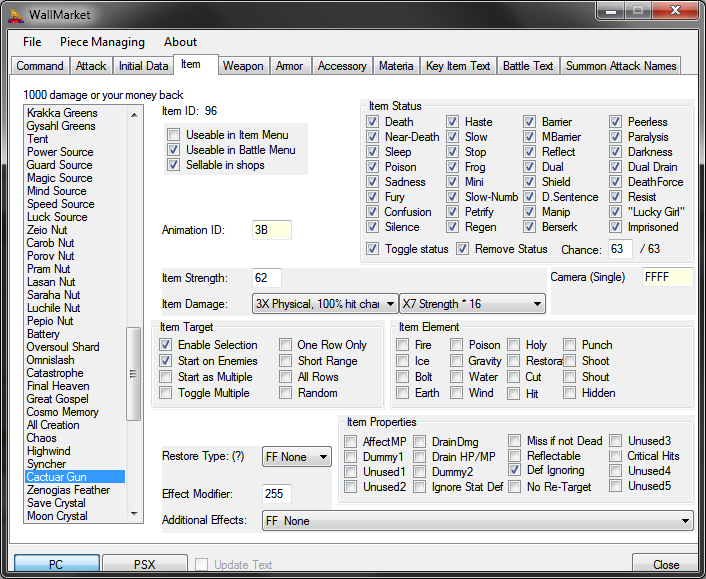706x579 pixels.
Task: Click the Close button at bottom
Action: pyautogui.click(x=665, y=564)
